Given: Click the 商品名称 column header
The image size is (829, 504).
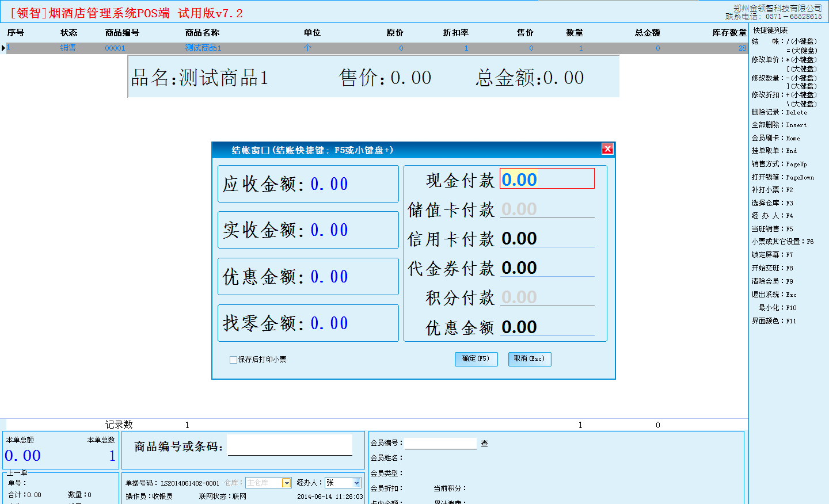Looking at the screenshot, I should [x=202, y=33].
